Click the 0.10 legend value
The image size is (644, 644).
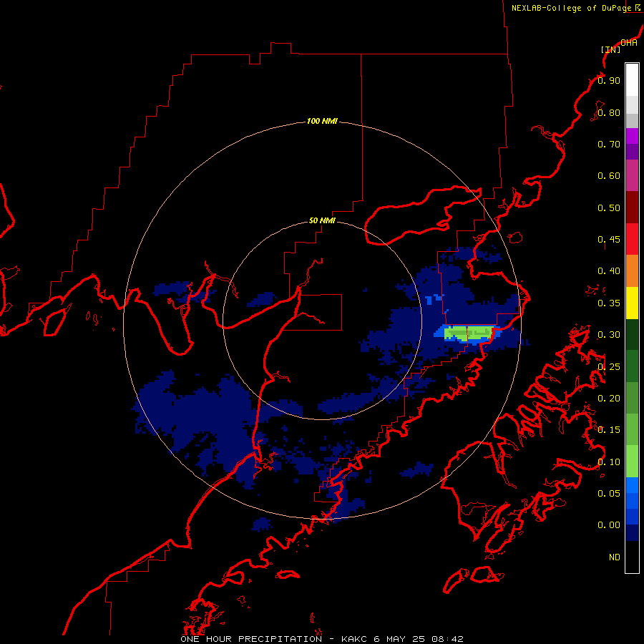(x=609, y=462)
